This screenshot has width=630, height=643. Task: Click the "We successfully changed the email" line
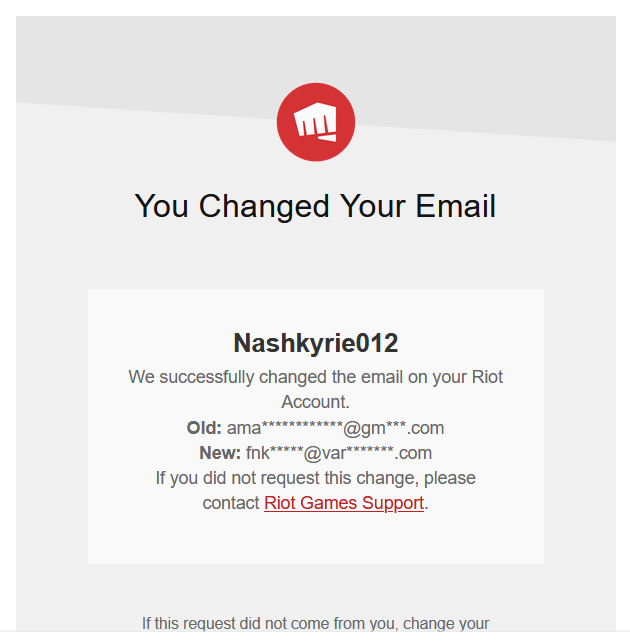pos(315,378)
